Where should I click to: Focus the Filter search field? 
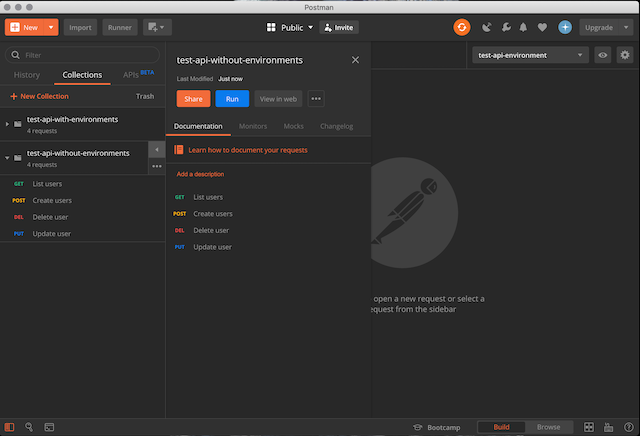point(82,55)
